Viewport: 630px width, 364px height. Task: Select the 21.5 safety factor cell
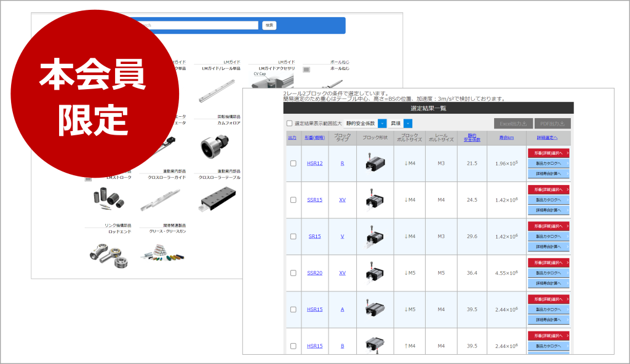[472, 164]
